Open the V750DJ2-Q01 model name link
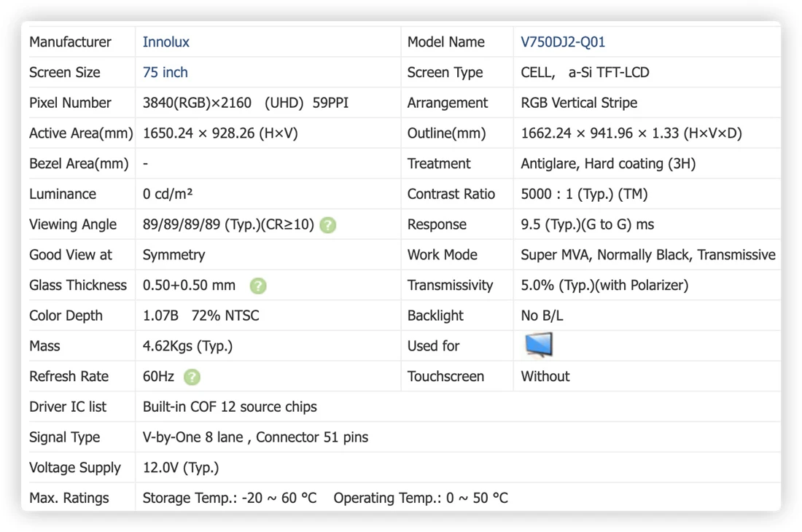Image resolution: width=802 pixels, height=532 pixels. [x=563, y=42]
